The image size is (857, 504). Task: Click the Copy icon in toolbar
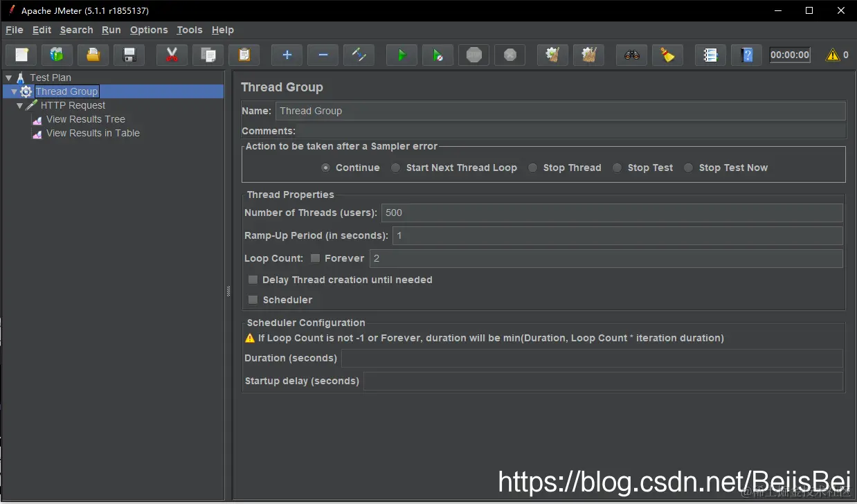click(x=208, y=55)
